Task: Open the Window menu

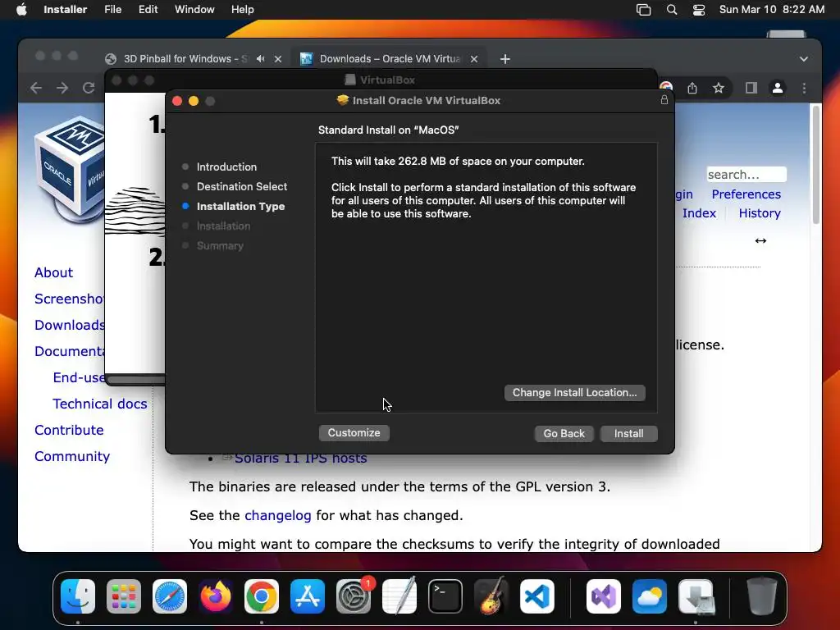Action: pyautogui.click(x=194, y=10)
